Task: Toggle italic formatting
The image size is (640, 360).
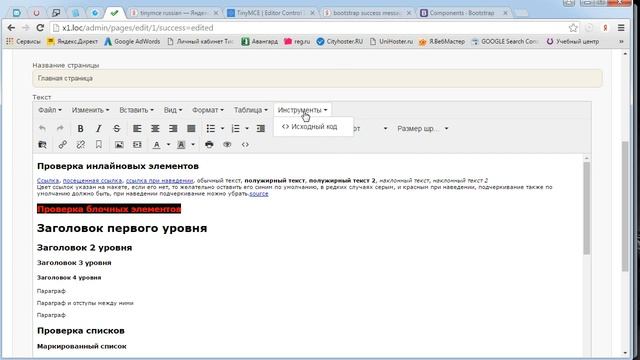Action: [x=98, y=129]
